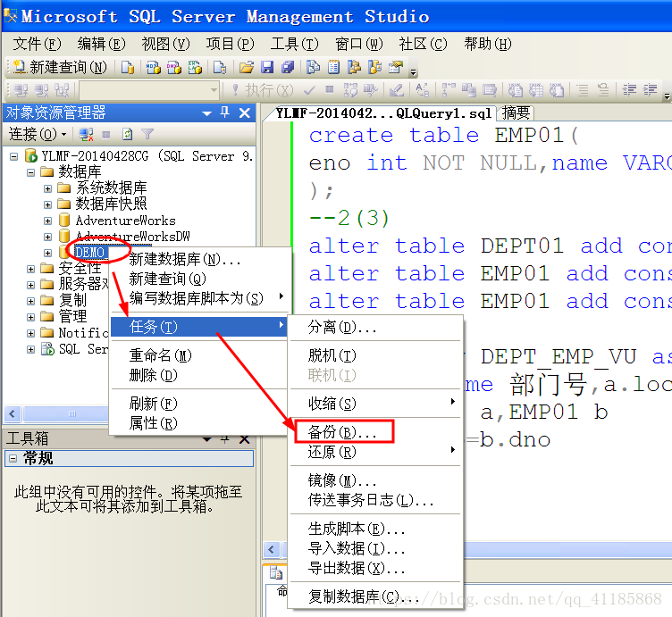Image resolution: width=672 pixels, height=617 pixels.
Task: Open the Summary page icon in toolbar
Action: click(x=334, y=67)
